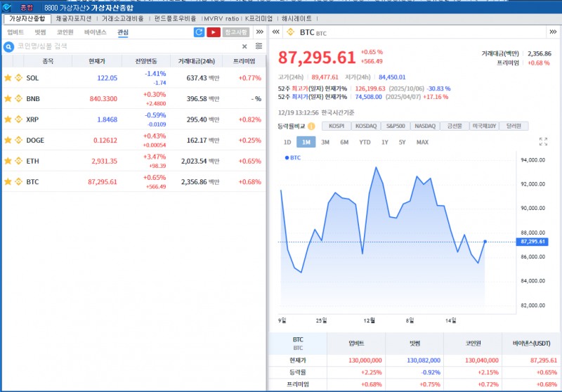Clear the search with X icon
This screenshot has height=392, width=562.
[244, 46]
